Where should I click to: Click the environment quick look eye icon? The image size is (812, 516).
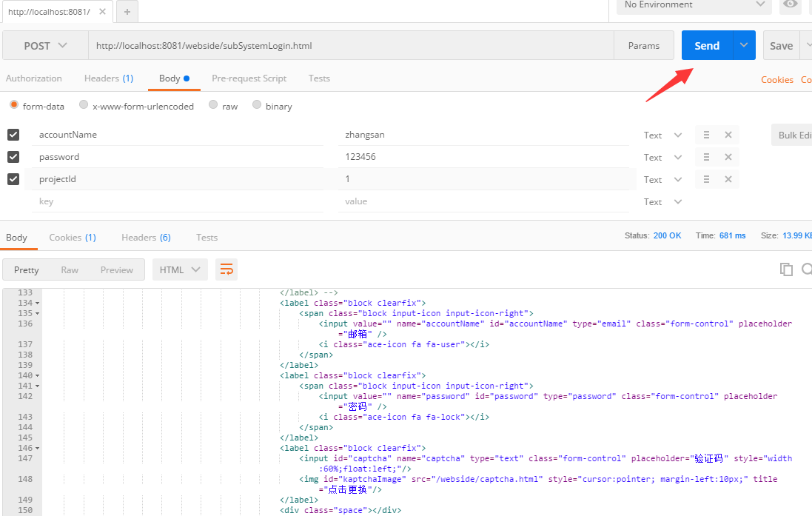coord(791,4)
